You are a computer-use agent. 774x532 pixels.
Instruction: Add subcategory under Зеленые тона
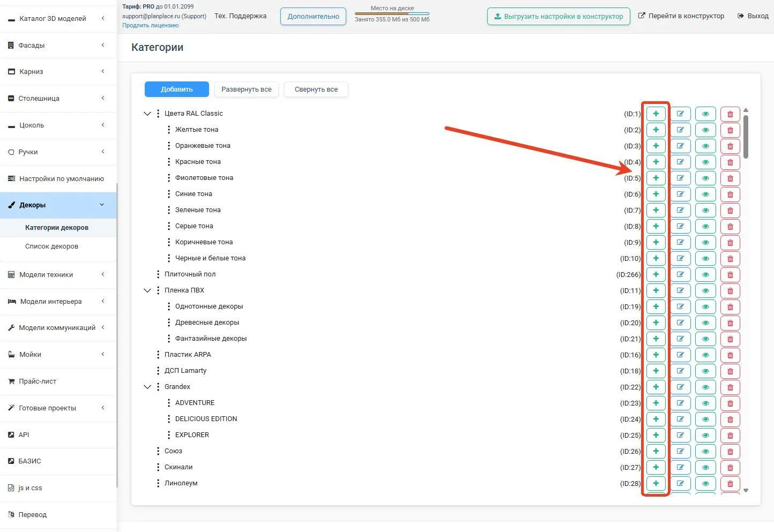656,210
